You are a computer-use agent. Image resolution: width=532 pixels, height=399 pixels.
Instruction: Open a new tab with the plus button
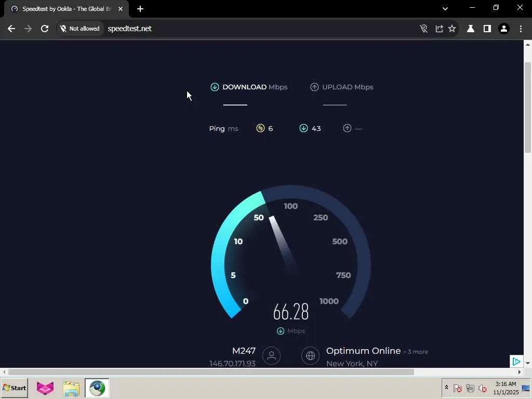point(140,9)
